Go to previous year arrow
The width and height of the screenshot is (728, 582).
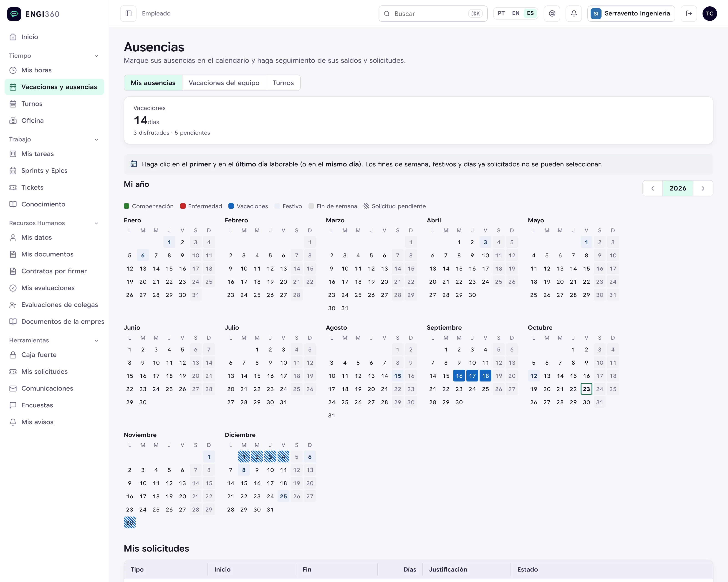pyautogui.click(x=653, y=188)
